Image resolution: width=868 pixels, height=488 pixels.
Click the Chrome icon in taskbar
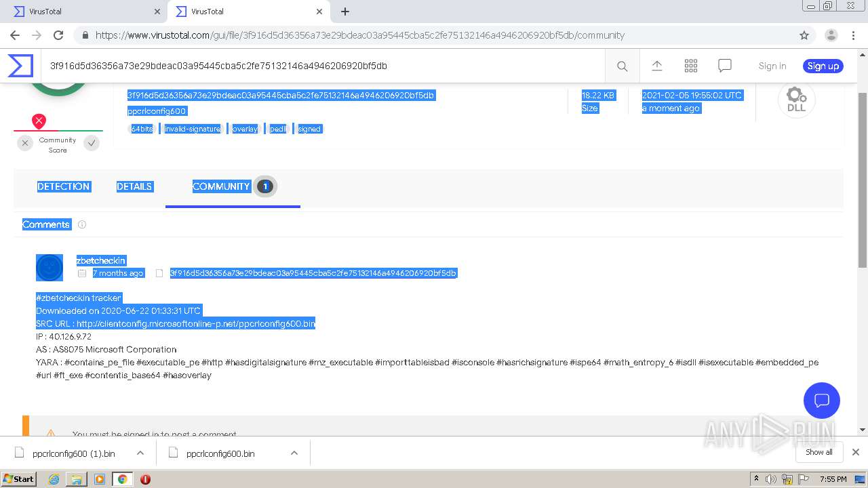pyautogui.click(x=122, y=479)
